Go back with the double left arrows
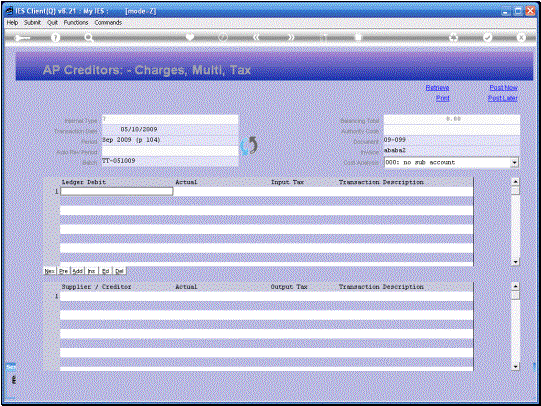The width and height of the screenshot is (541, 406). click(x=256, y=37)
